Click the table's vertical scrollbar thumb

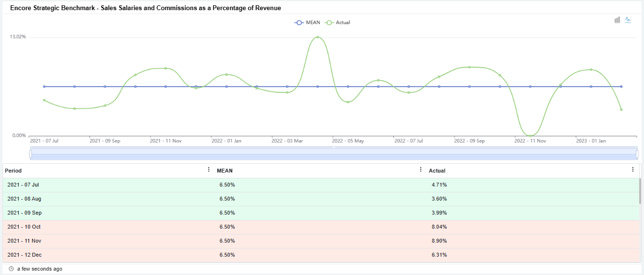pyautogui.click(x=640, y=191)
